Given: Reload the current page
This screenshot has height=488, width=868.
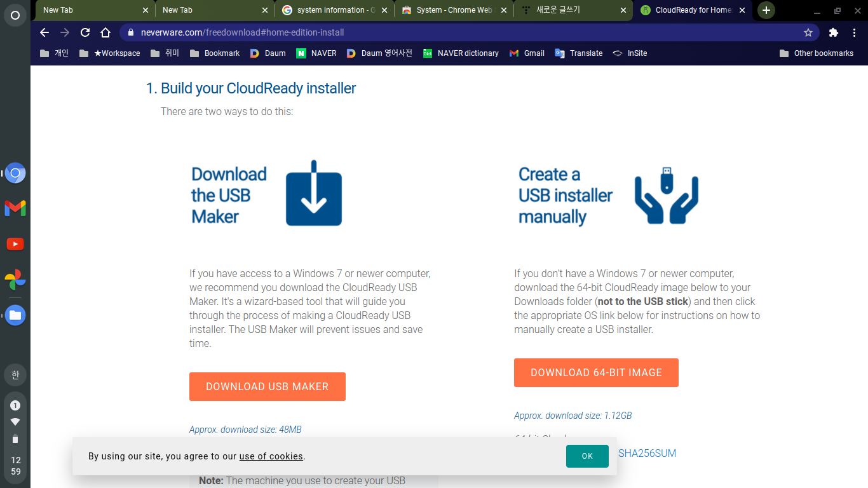Looking at the screenshot, I should tap(85, 32).
